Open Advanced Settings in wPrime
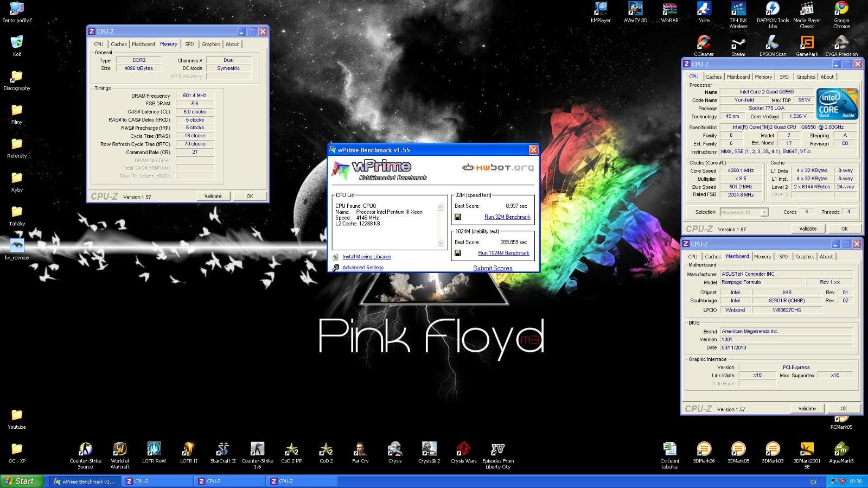 [x=363, y=268]
